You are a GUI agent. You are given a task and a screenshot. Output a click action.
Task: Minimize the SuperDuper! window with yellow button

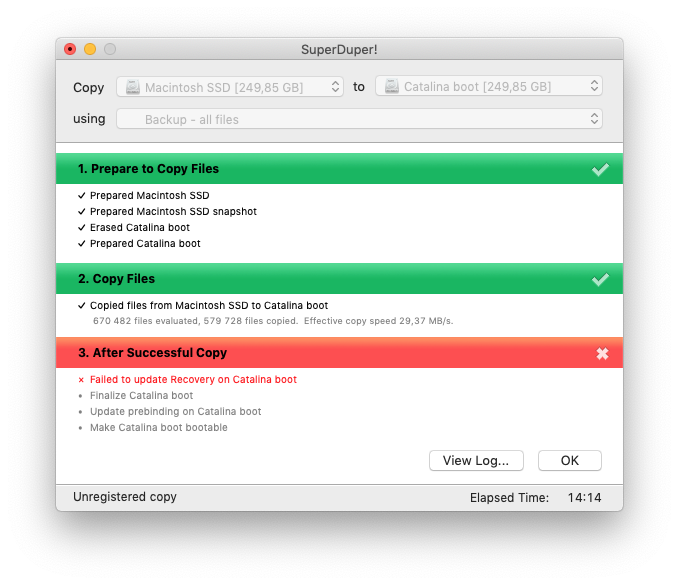tap(90, 49)
